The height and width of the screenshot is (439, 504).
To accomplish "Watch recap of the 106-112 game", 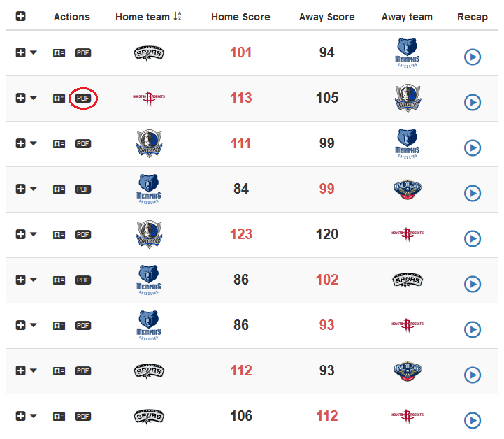I will (x=473, y=421).
